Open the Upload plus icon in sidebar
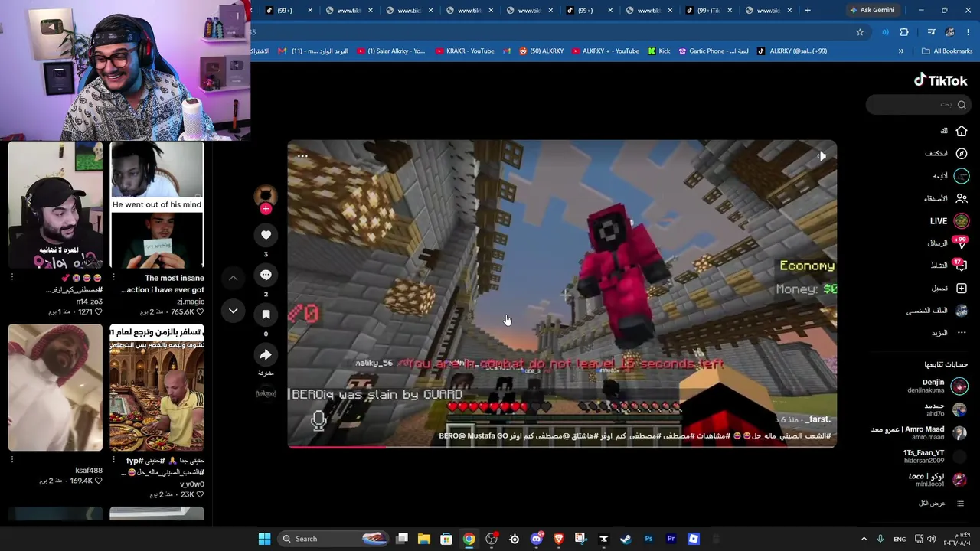 (x=962, y=288)
